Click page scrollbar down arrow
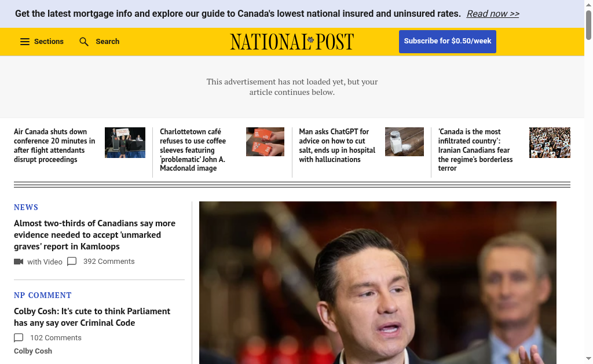Viewport: 593px width, 364px height. (x=588, y=358)
